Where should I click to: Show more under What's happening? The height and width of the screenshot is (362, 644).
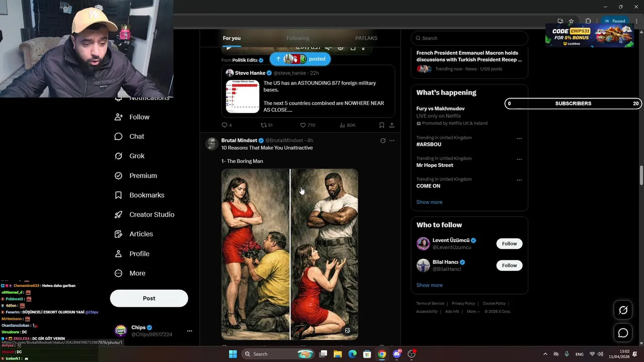429,202
